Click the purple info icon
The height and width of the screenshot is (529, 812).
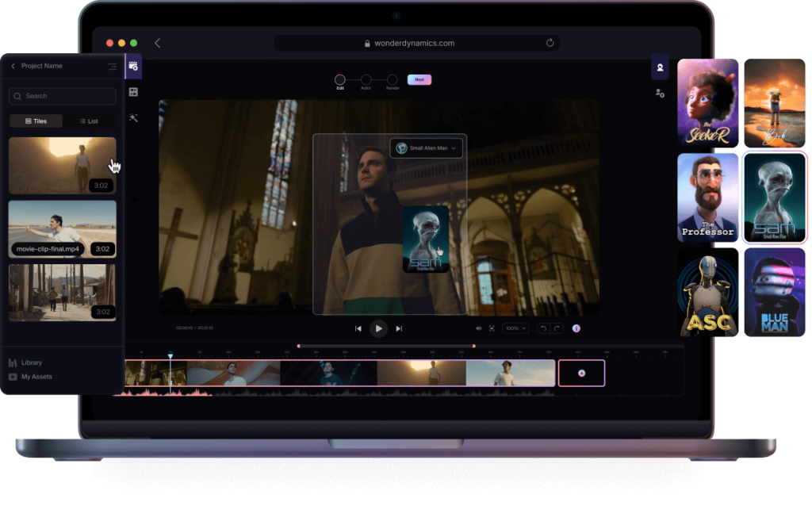(x=576, y=328)
